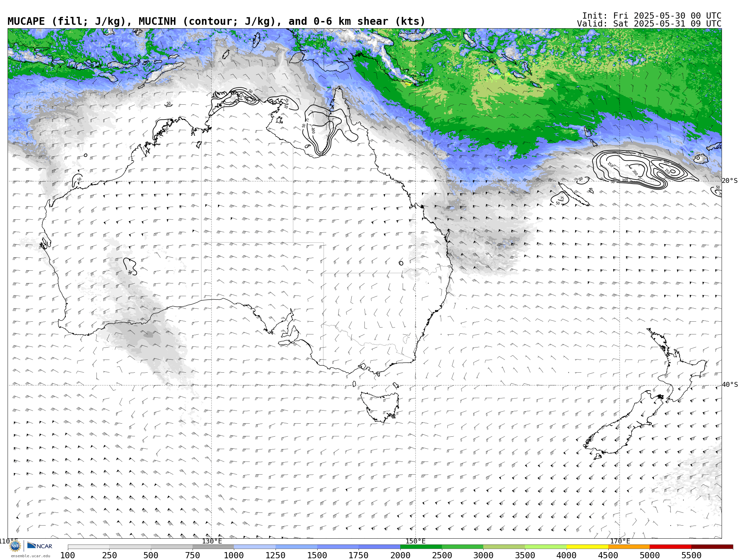Screen dimensions: 744x560
Task: Click the 750 colorbar tick label
Action: tap(193, 555)
